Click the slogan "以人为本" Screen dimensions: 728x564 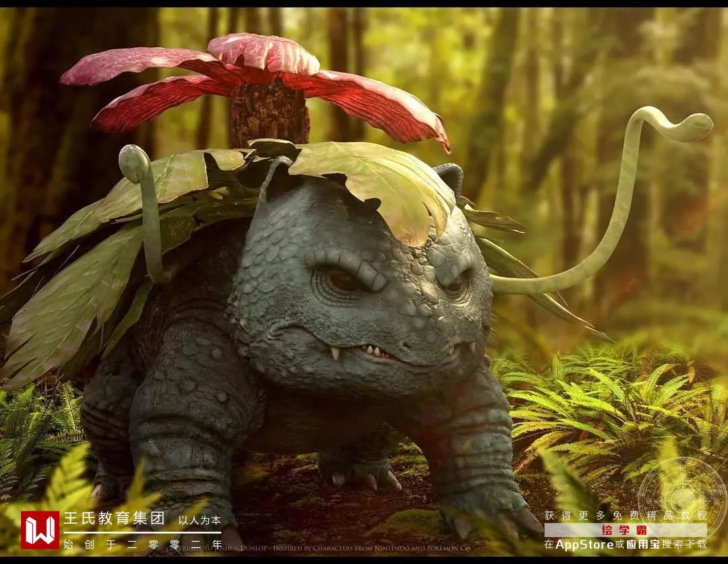click(x=200, y=520)
